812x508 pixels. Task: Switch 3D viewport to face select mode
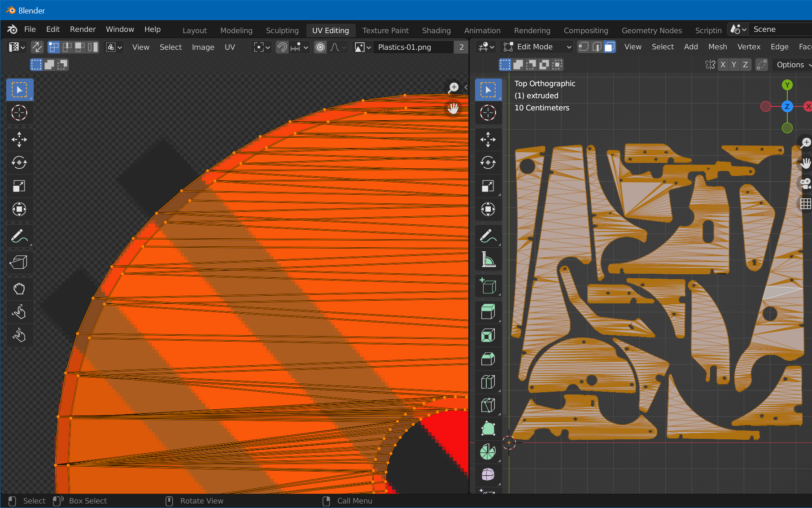tap(609, 47)
